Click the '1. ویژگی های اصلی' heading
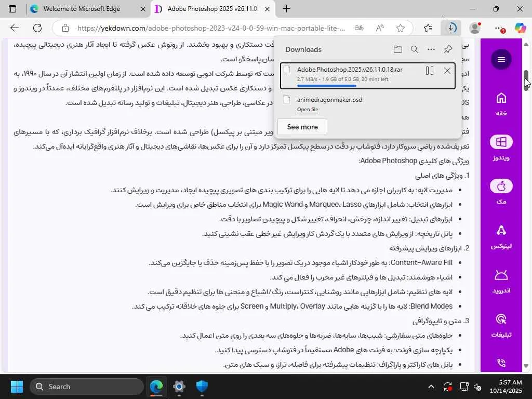This screenshot has height=399, width=532. point(442,176)
